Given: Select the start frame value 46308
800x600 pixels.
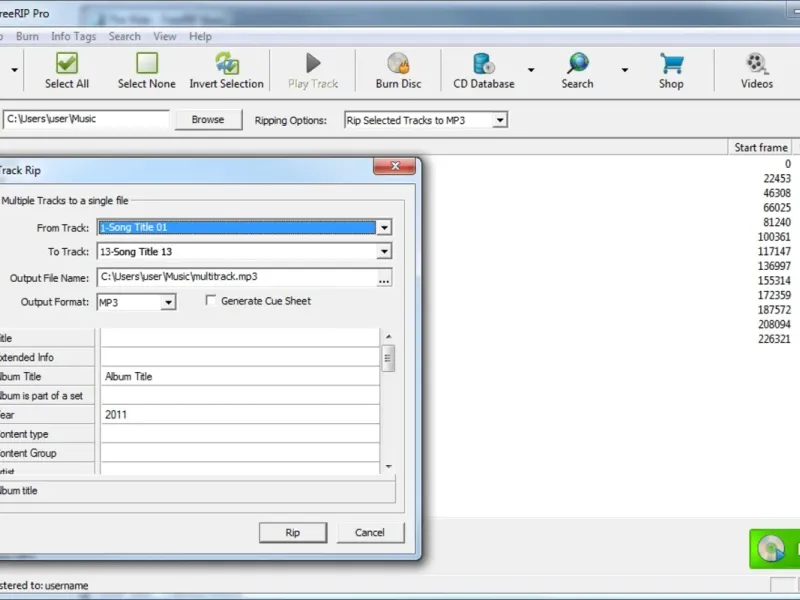Looking at the screenshot, I should click(777, 193).
